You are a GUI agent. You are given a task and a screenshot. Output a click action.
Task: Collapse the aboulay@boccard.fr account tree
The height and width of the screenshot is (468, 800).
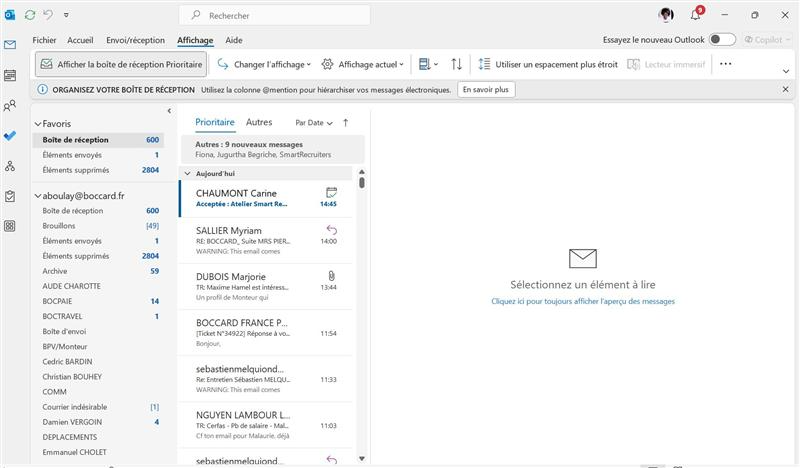pos(38,195)
